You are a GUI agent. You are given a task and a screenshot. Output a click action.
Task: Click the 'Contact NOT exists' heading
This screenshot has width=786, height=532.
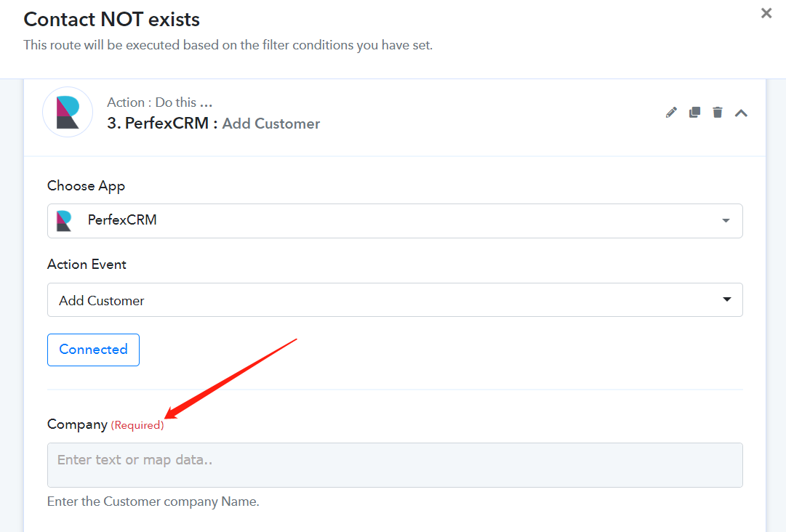coord(112,20)
